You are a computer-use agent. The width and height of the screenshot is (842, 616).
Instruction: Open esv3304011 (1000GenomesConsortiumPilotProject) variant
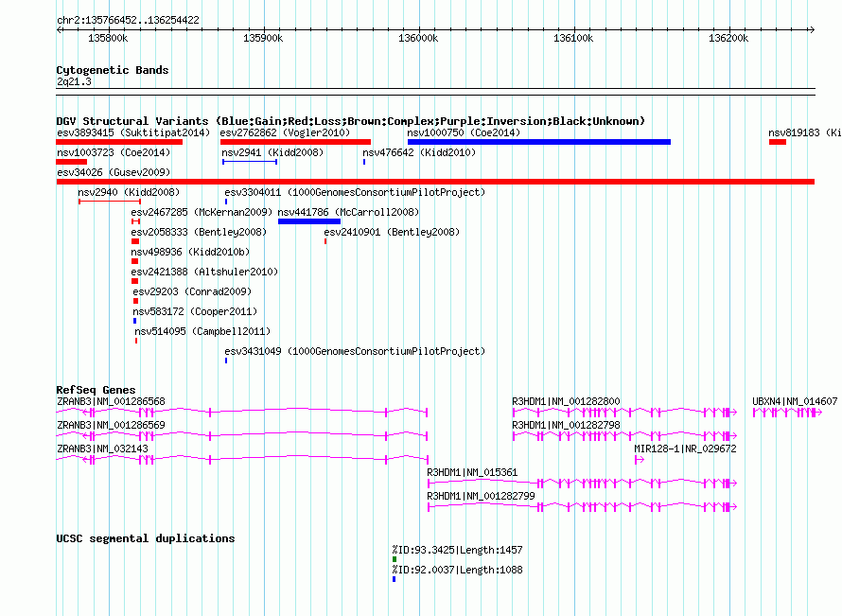click(x=355, y=192)
